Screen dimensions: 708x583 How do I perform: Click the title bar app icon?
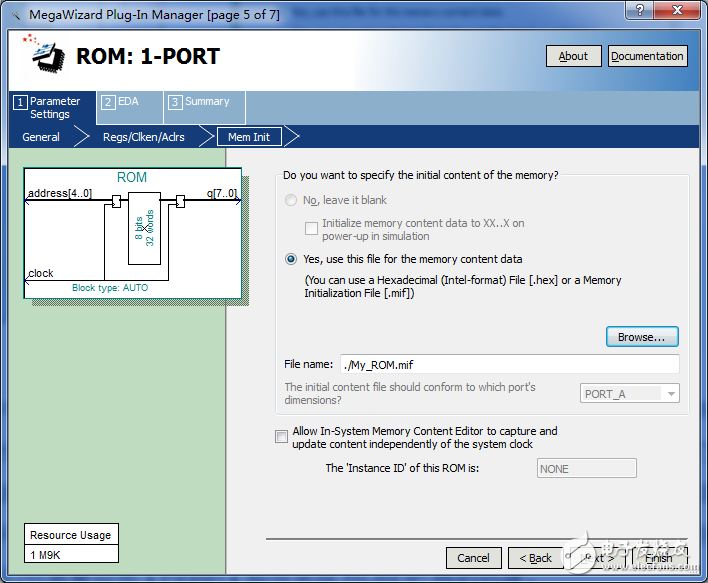click(x=16, y=16)
